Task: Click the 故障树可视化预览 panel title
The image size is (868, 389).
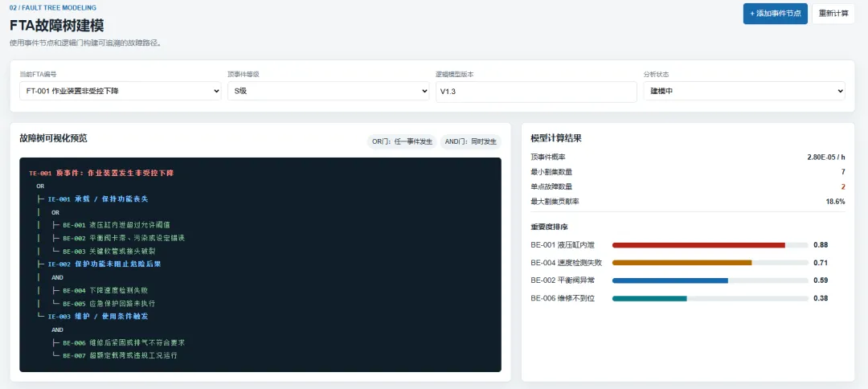Action: point(53,138)
